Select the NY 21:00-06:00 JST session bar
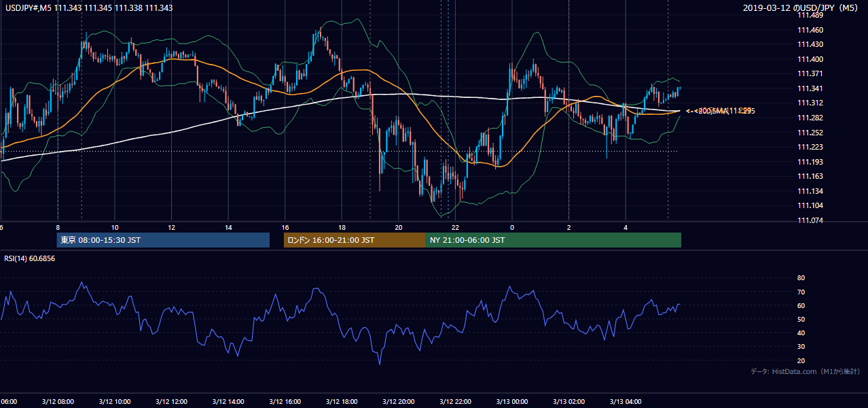Image resolution: width=868 pixels, height=408 pixels. (x=554, y=240)
